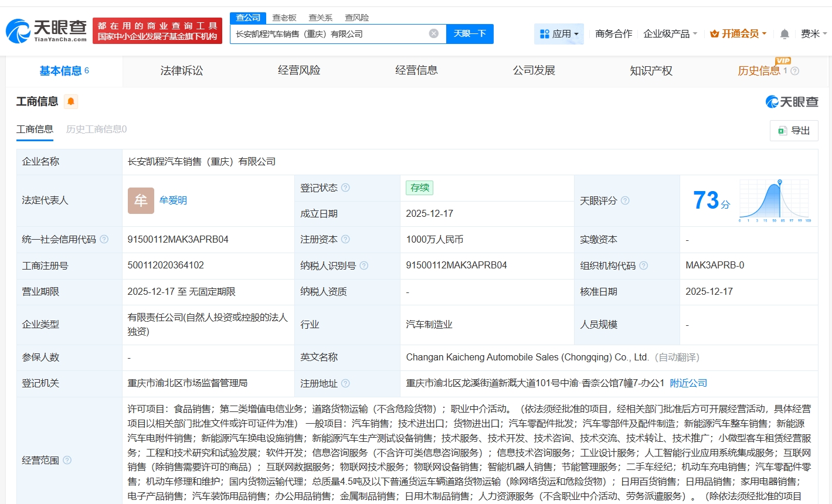This screenshot has width=832, height=504.
Task: Click the TianYanCha logo
Action: (46, 31)
